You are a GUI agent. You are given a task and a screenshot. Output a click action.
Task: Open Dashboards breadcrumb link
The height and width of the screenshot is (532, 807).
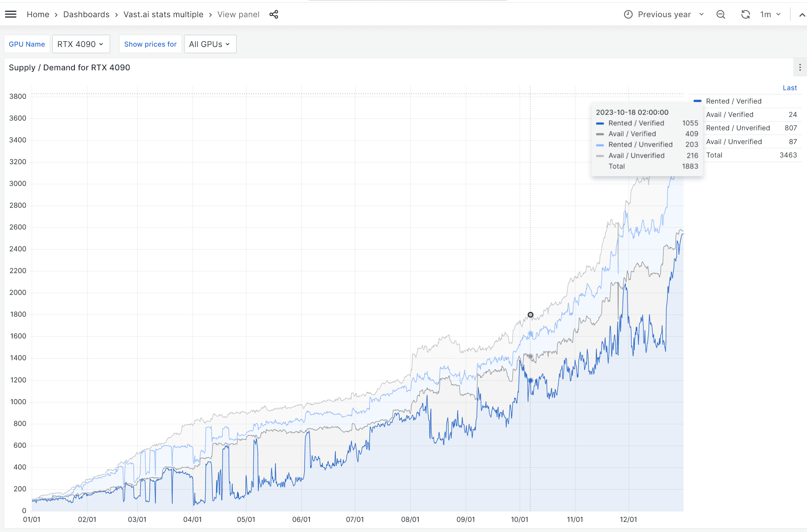pos(86,15)
